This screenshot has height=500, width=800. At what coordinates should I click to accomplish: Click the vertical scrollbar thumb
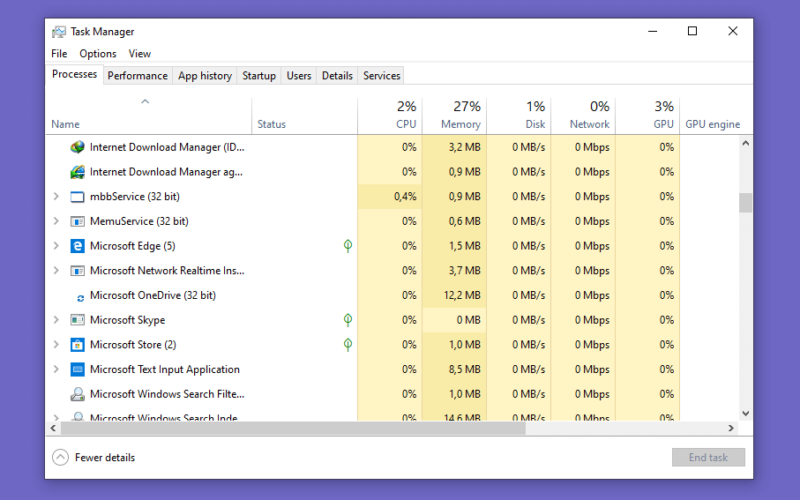point(745,203)
